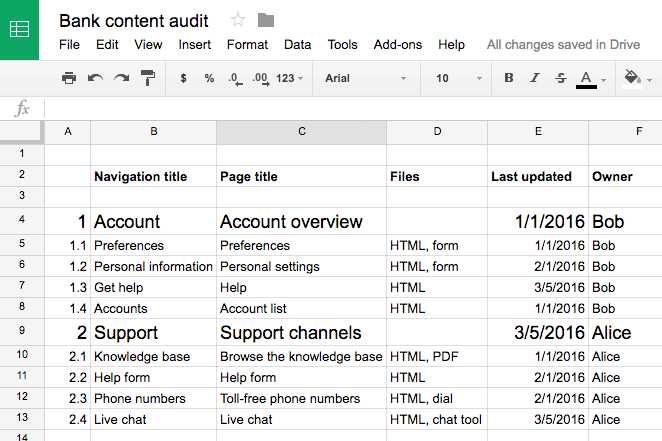Toggle italic formatting
662x441 pixels.
click(x=535, y=78)
